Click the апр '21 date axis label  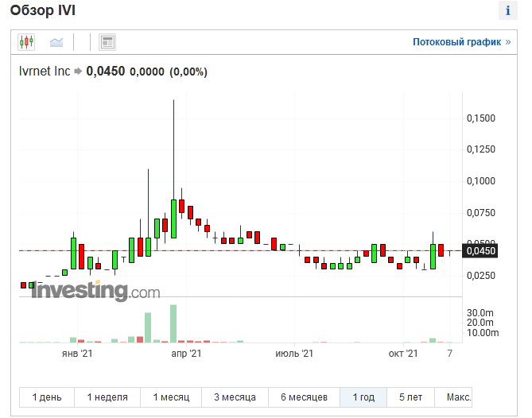(186, 354)
